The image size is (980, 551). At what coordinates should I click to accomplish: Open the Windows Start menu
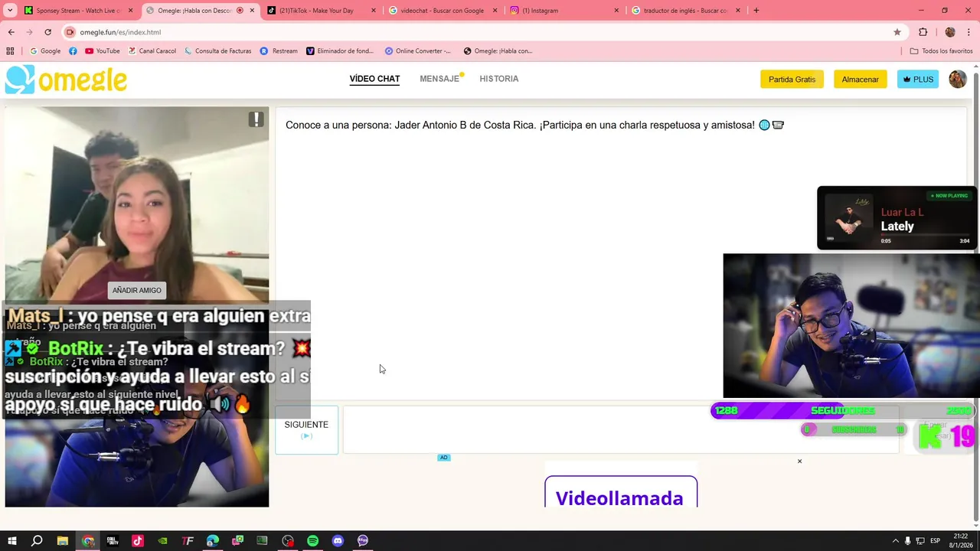coord(11,540)
